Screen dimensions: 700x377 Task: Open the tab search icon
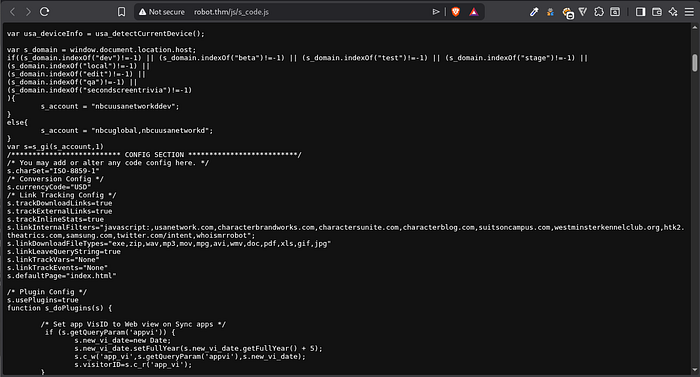(x=615, y=12)
